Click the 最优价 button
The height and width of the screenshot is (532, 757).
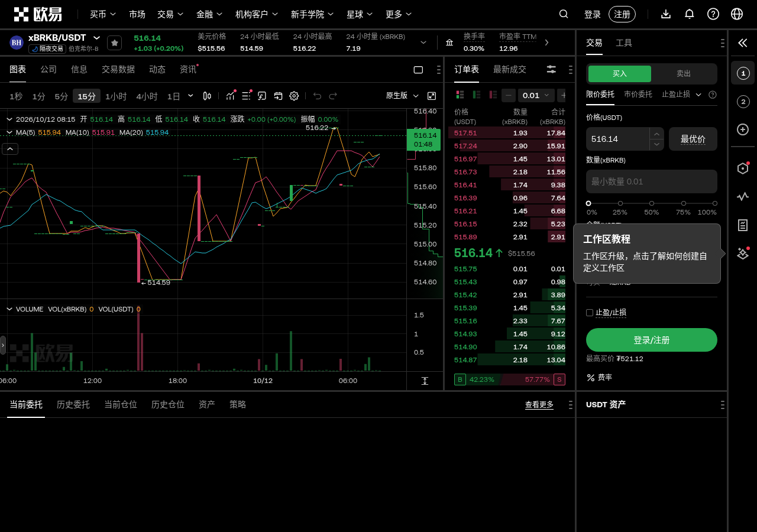point(693,139)
